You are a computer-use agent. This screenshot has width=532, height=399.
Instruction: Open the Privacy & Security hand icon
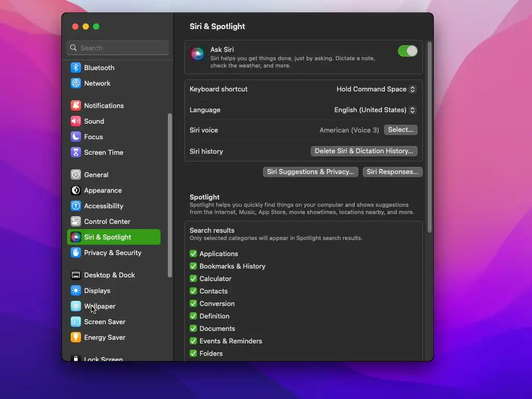tap(76, 253)
